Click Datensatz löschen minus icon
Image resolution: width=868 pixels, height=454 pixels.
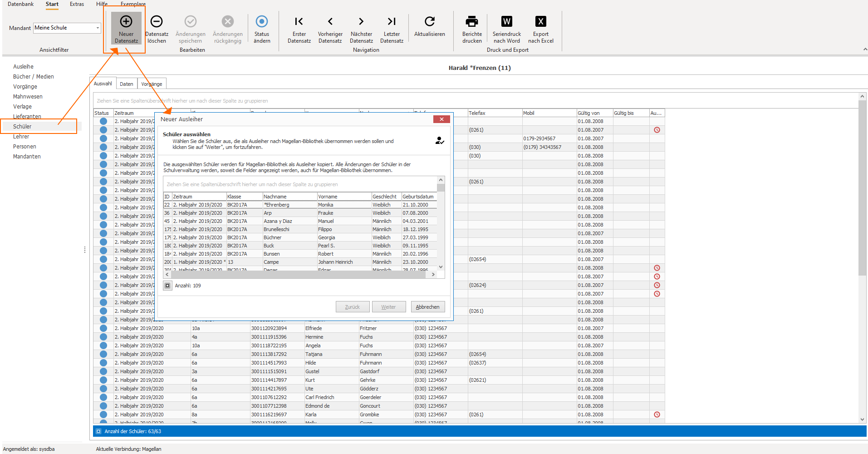157,21
